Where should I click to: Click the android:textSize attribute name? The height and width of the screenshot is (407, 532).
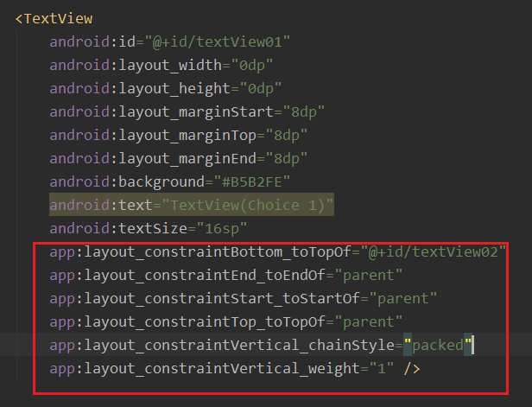tap(118, 228)
